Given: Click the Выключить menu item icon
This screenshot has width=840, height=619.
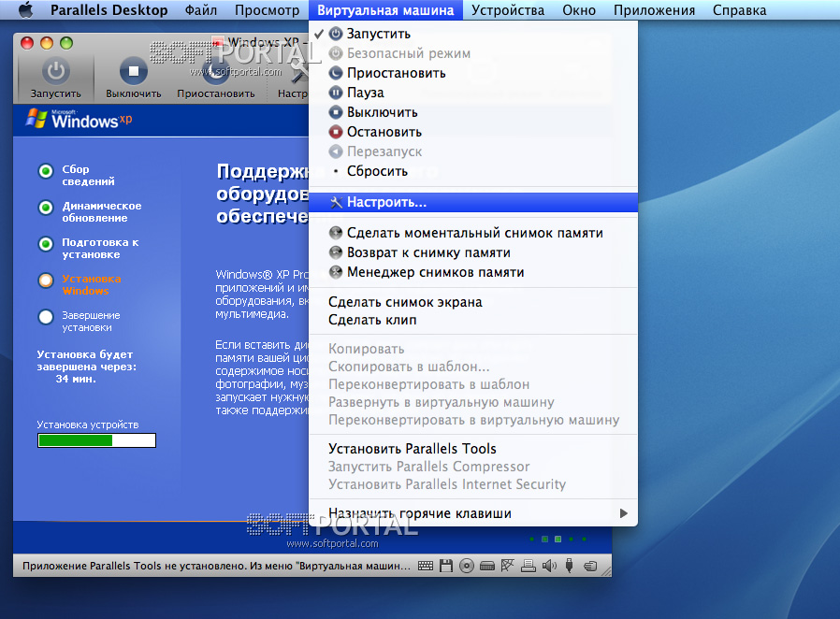Looking at the screenshot, I should click(x=336, y=112).
